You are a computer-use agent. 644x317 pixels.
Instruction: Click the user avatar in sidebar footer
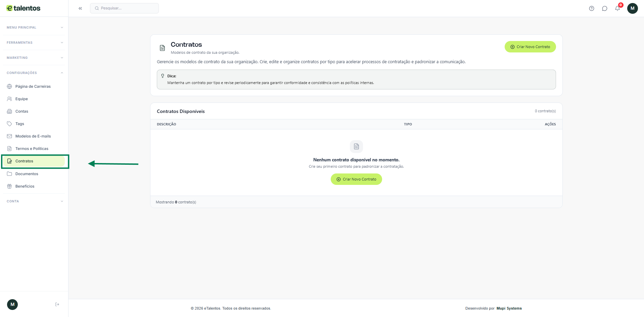pos(12,305)
